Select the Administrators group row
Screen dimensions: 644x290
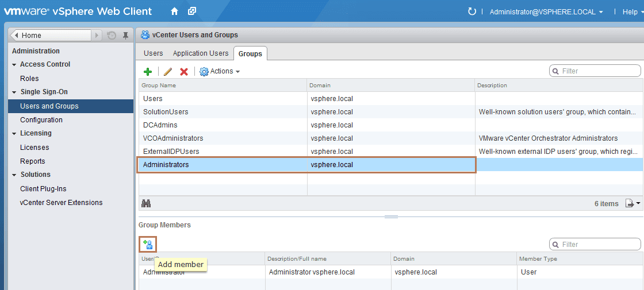pos(391,164)
